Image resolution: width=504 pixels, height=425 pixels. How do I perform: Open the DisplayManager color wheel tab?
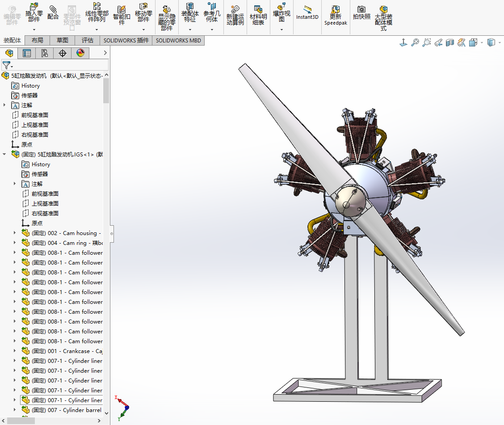click(80, 53)
